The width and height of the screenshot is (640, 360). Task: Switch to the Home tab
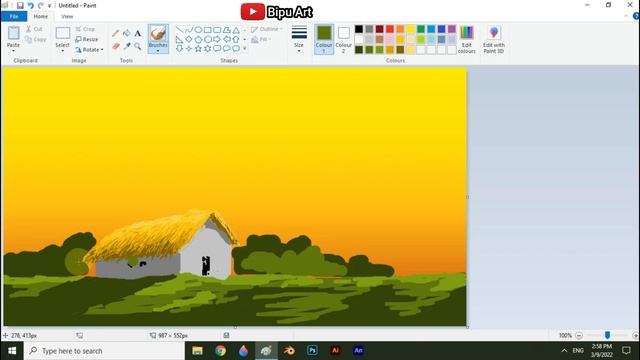point(40,16)
